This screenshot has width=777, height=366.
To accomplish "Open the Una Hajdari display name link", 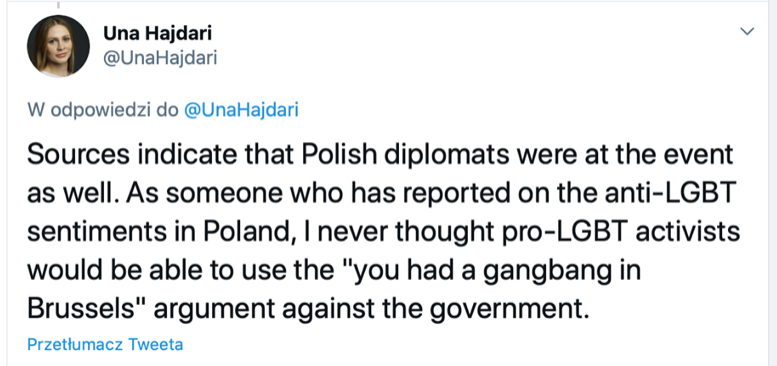I will pos(158,34).
